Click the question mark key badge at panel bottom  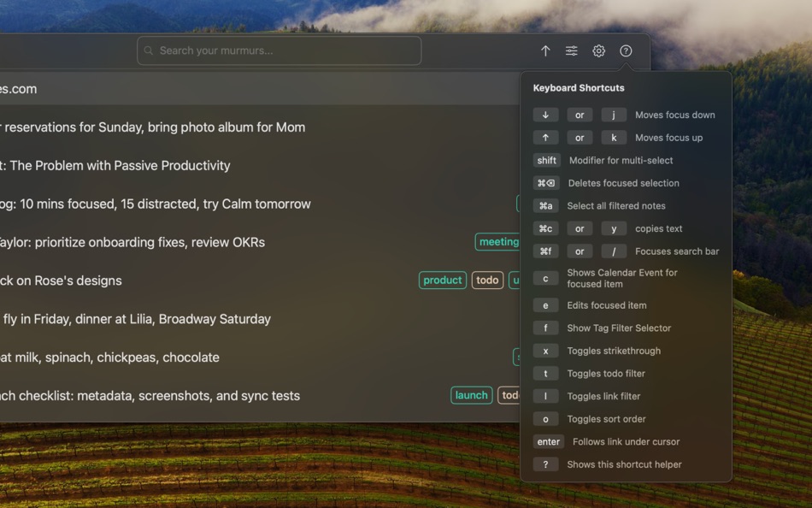[x=545, y=464]
